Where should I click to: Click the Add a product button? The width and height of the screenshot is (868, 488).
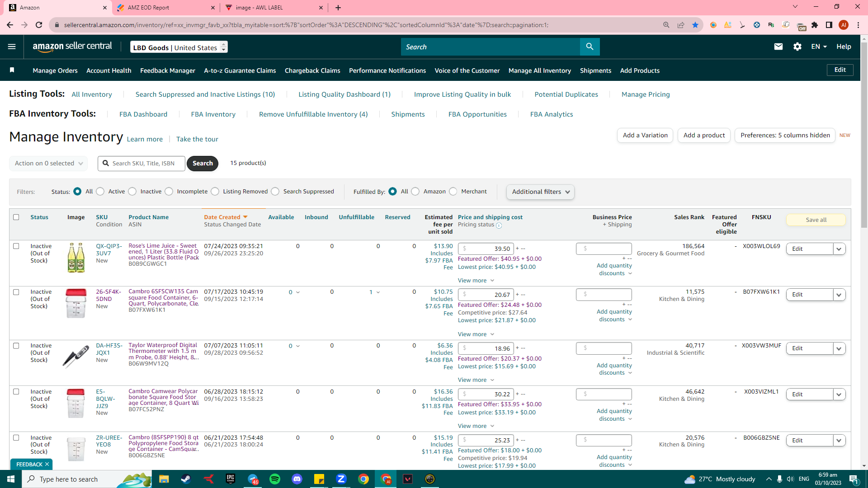click(x=704, y=136)
